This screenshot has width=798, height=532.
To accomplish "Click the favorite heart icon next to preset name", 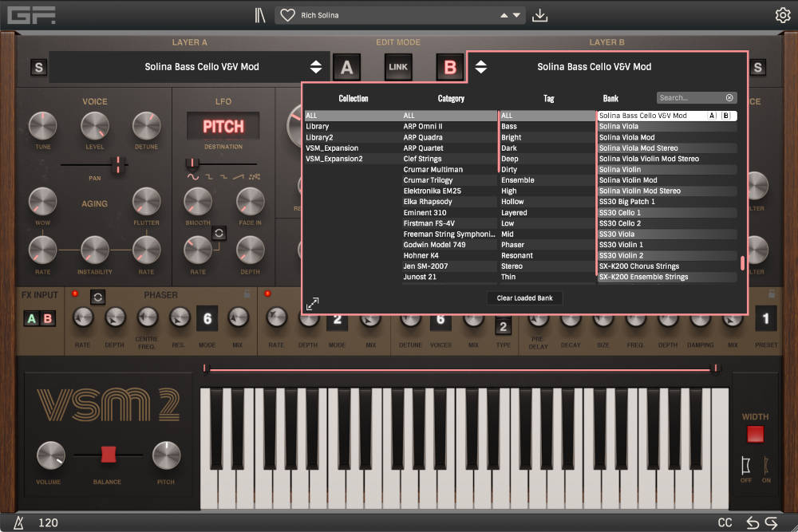I will [286, 14].
